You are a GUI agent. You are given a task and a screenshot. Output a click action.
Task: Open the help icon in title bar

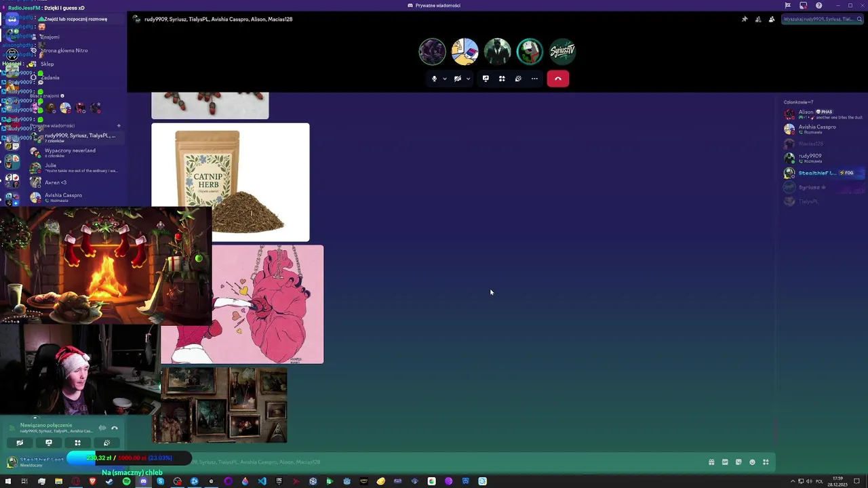[x=818, y=5]
